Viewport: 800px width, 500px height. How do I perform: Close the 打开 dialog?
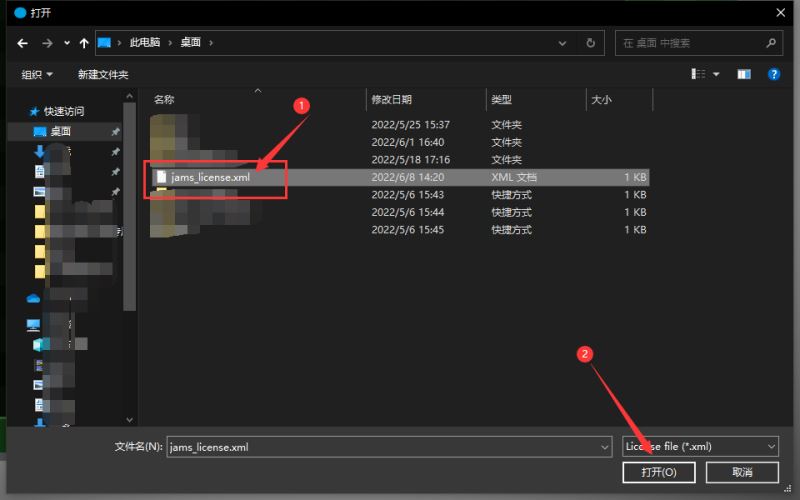(781, 13)
